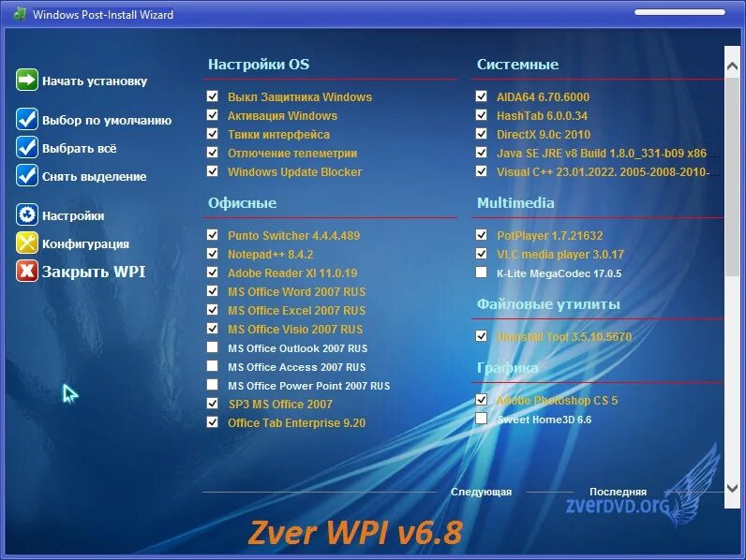Click the Select all checkmark icon

click(x=26, y=147)
